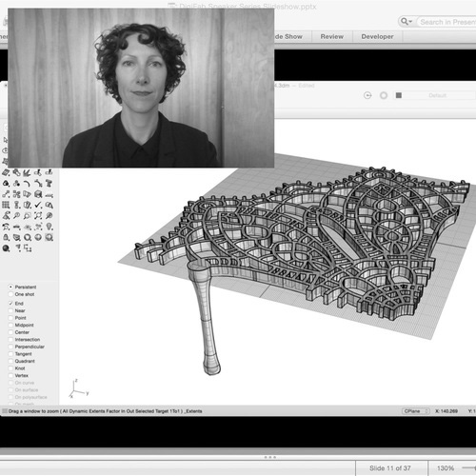Click the layer color swatch next to Default

pos(399,95)
